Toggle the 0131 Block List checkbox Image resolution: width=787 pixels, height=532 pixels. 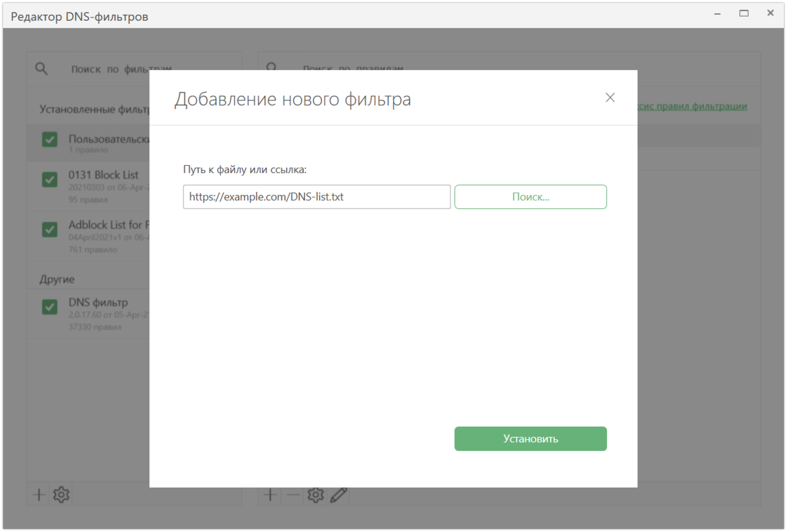click(50, 179)
